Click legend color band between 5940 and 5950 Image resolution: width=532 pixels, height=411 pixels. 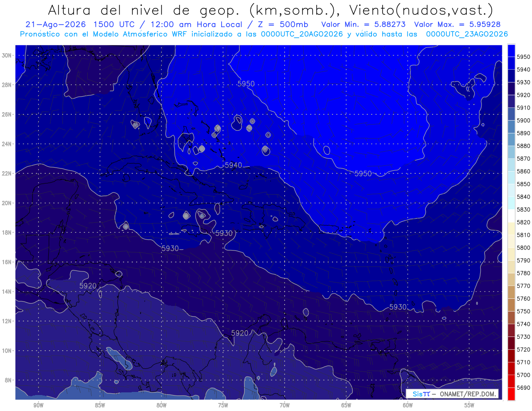click(x=511, y=63)
